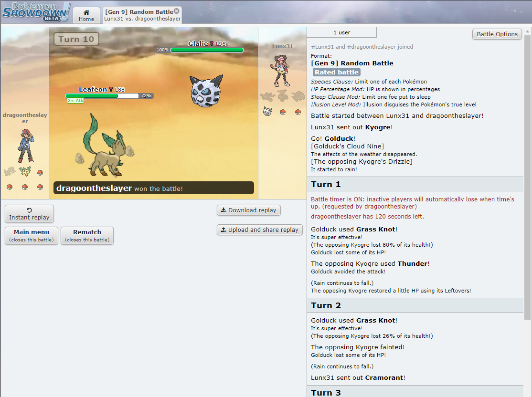Click the fainted Pokémon icon in dragoontheslayer's team

[10, 172]
